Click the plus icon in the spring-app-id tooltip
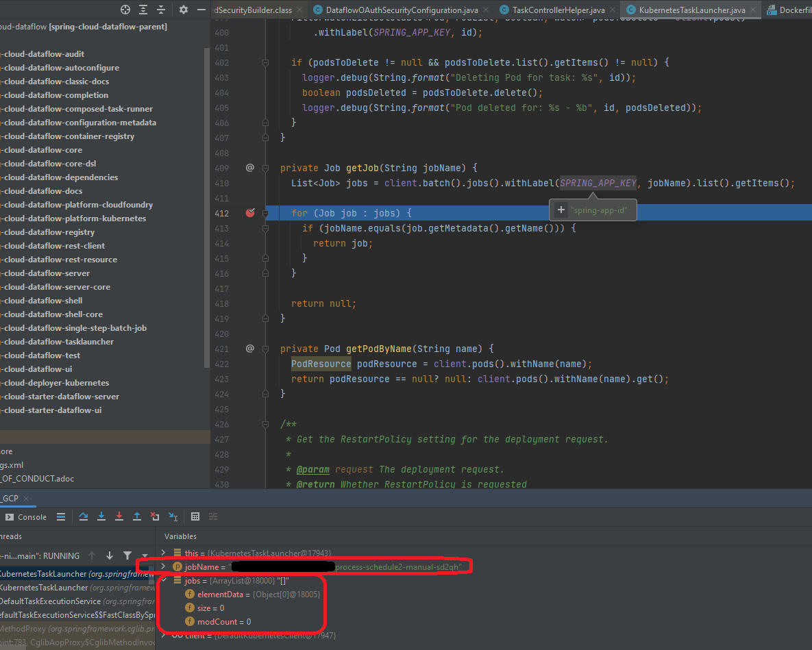This screenshot has width=812, height=650. tap(561, 210)
